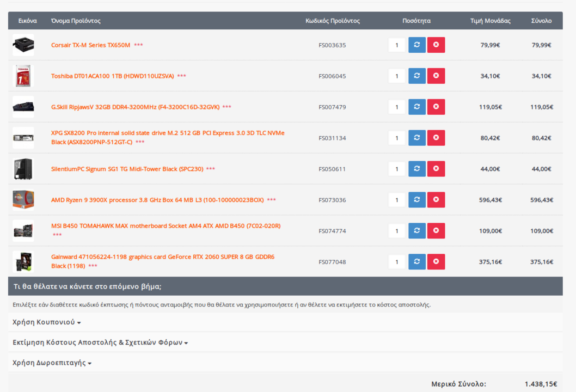Click the Toshiba hard drive thumbnail

click(23, 76)
